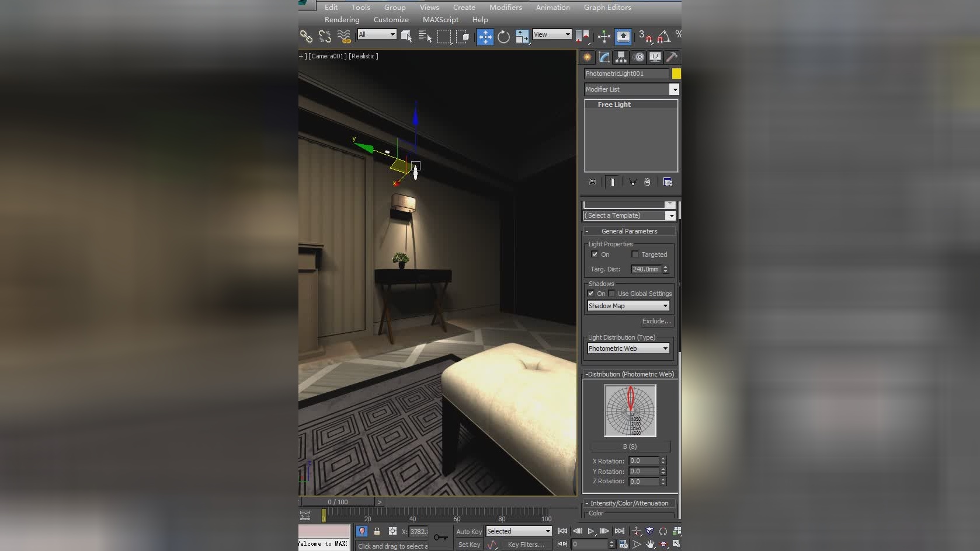This screenshot has height=551, width=980.
Task: Click the Z Rotation spinner
Action: [x=663, y=482]
